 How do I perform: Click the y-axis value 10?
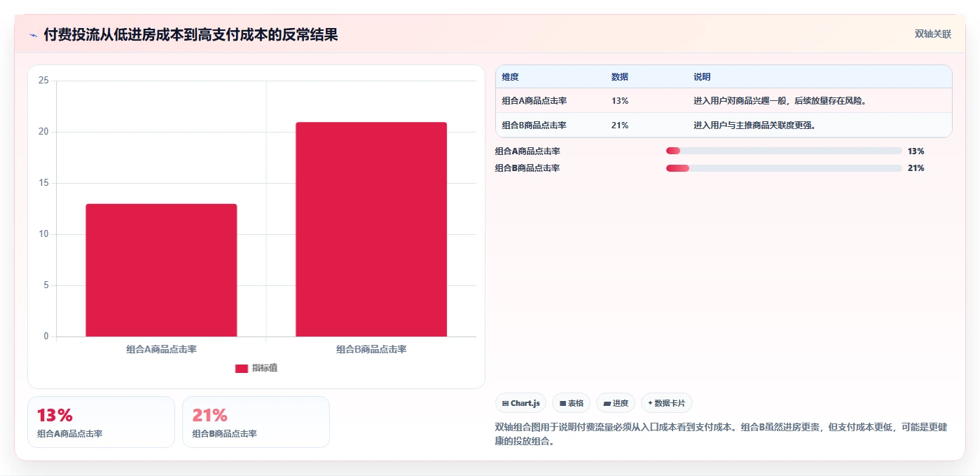(x=43, y=234)
